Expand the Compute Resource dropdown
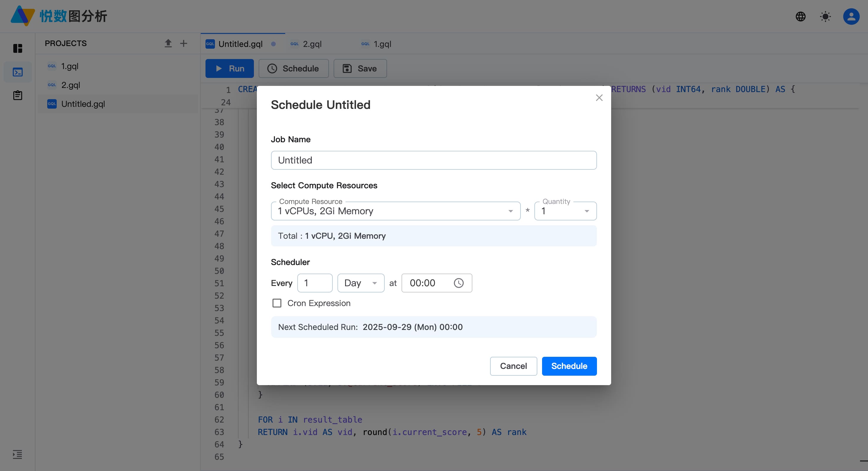 (x=396, y=211)
